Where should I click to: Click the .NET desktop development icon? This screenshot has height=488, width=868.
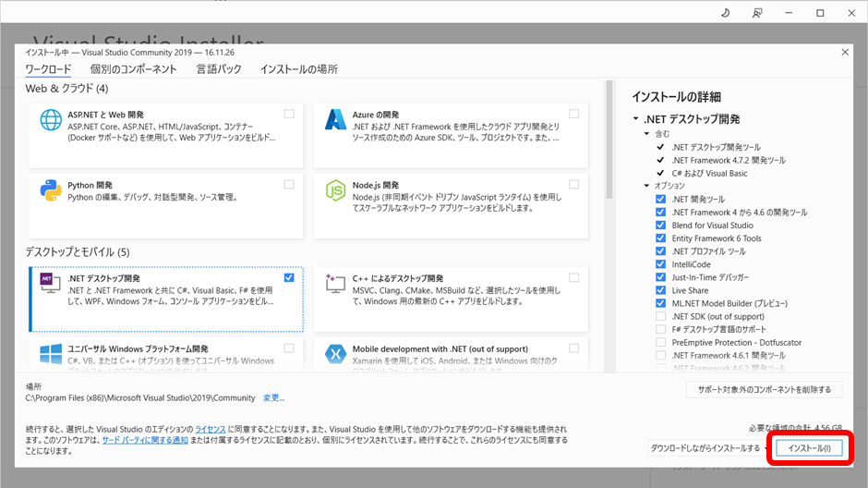(50, 285)
